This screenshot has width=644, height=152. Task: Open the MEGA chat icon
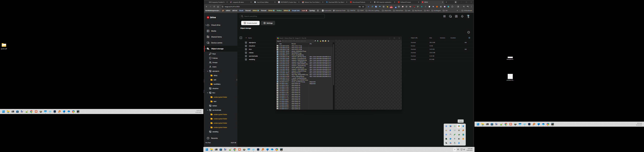click(450, 16)
